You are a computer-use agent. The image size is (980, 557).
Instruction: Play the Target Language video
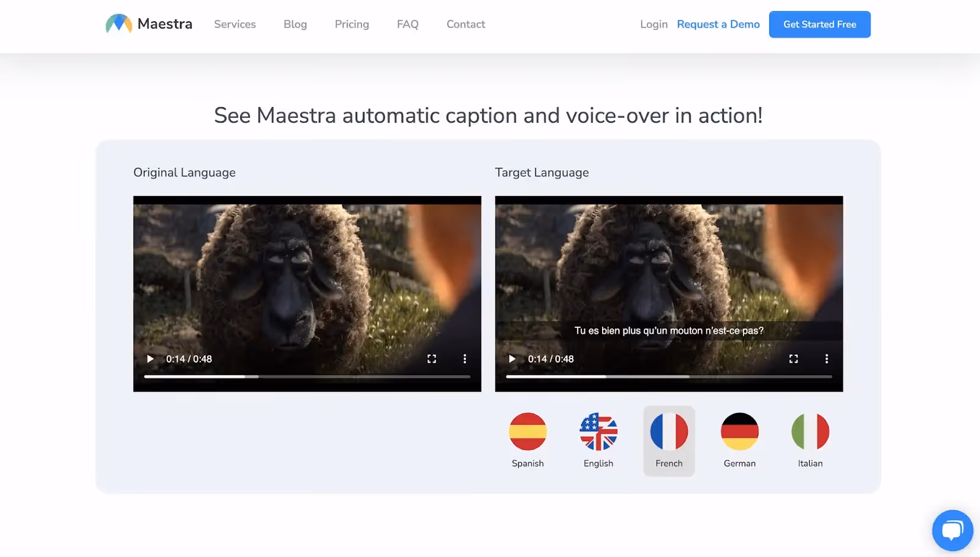coord(512,359)
